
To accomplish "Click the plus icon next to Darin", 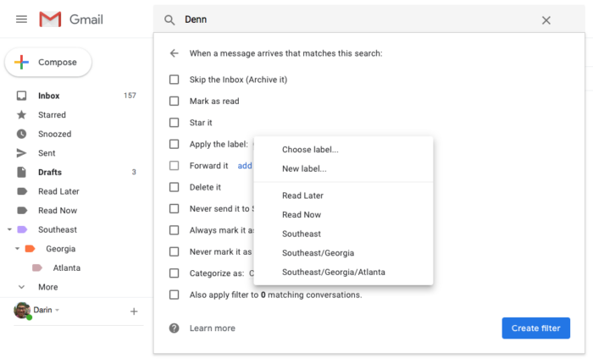I will (133, 312).
